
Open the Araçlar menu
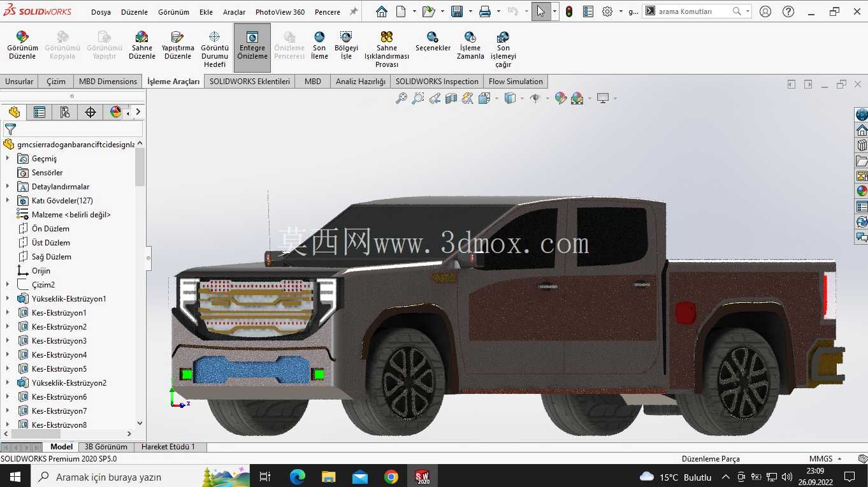click(x=234, y=12)
